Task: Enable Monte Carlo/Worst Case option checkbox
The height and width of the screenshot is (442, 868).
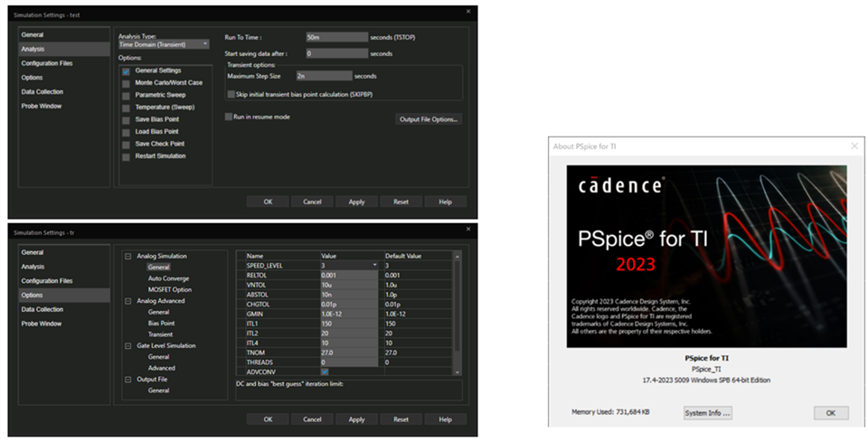Action: pyautogui.click(x=127, y=83)
